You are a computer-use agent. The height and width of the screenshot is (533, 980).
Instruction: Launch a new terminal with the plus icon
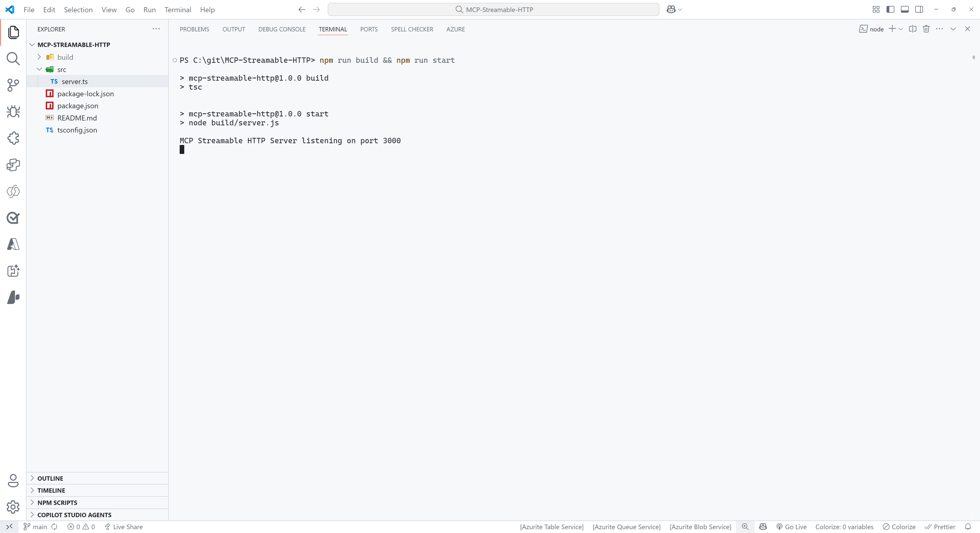point(892,29)
